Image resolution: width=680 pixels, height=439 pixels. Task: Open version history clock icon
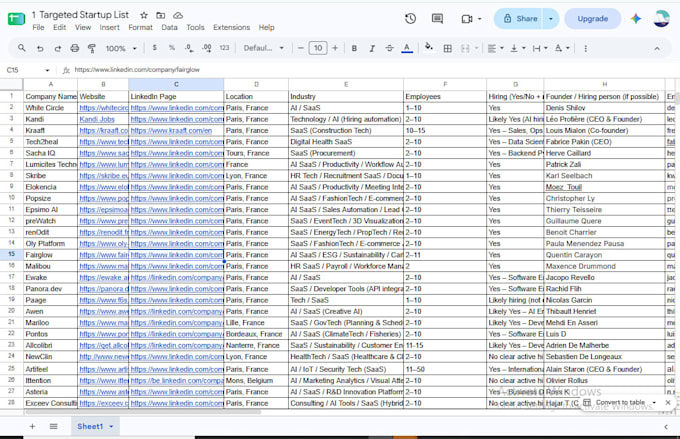410,19
